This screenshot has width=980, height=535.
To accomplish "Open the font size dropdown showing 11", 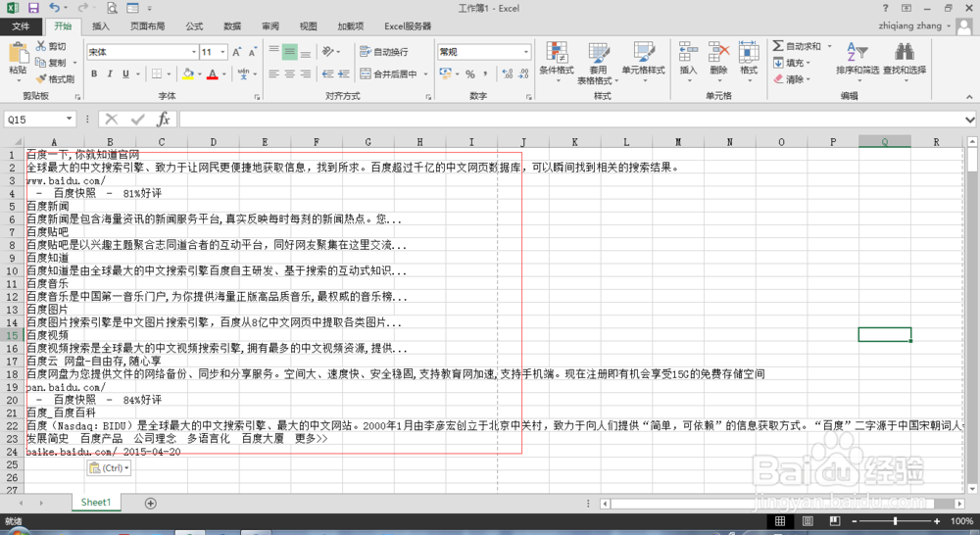I will [x=223, y=52].
